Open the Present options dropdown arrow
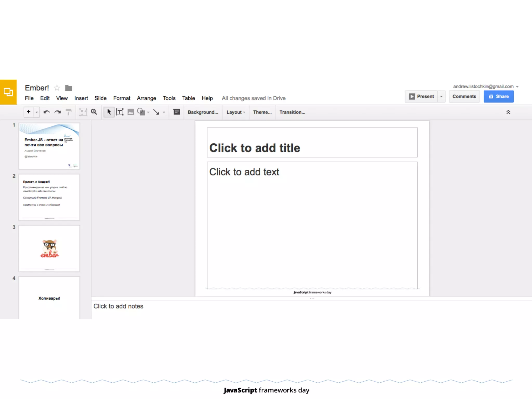The image size is (532, 399). pos(441,96)
